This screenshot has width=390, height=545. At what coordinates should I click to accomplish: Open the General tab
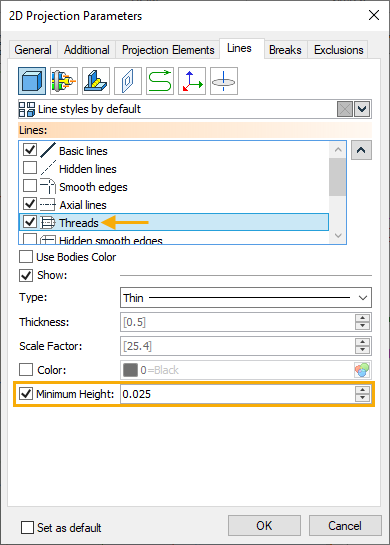[33, 50]
